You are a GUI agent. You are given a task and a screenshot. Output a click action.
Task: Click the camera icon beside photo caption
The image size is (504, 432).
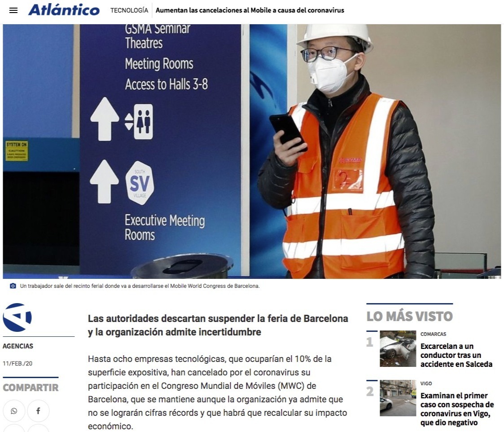click(x=13, y=286)
